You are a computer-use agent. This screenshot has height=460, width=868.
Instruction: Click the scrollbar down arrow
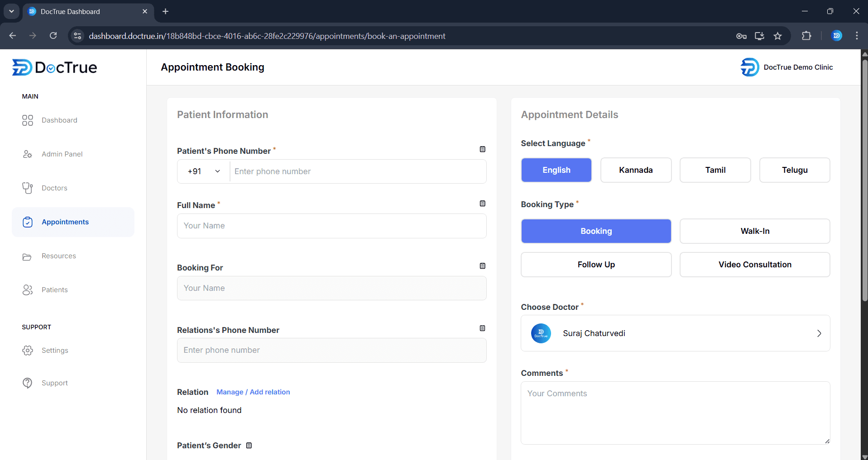coord(864,456)
